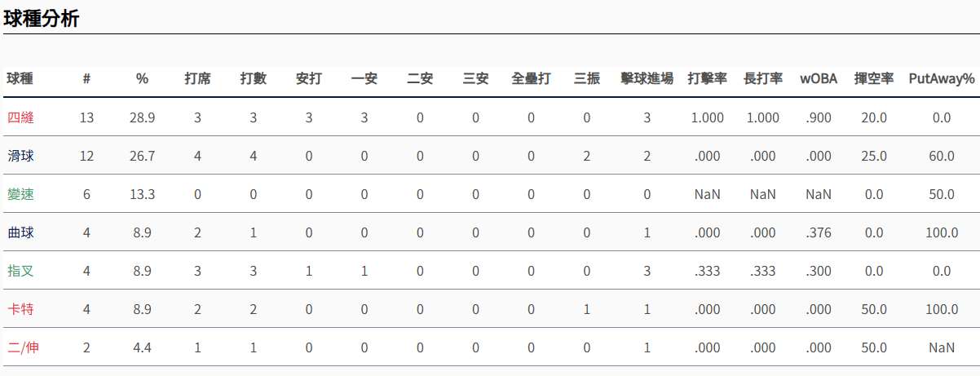Sort by 打席 column header
The width and height of the screenshot is (980, 376).
click(x=197, y=79)
